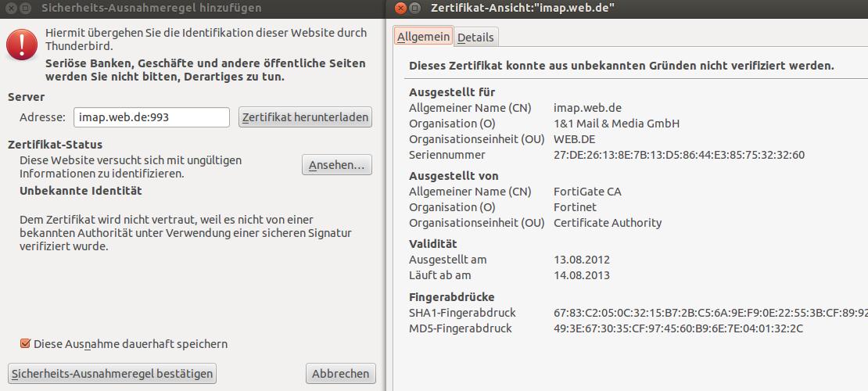Select the SHA1-Fingerabdruck value
Screen dimensions: 868x391
point(711,313)
